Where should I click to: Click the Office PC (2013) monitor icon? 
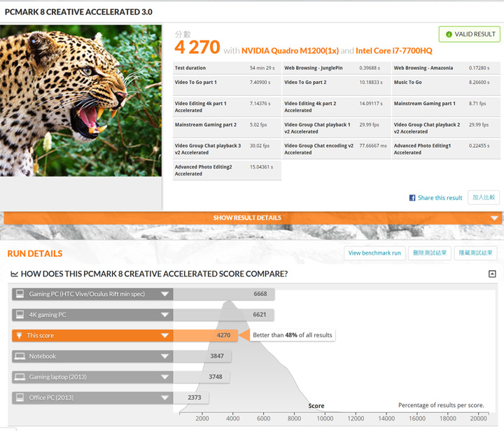click(x=20, y=397)
